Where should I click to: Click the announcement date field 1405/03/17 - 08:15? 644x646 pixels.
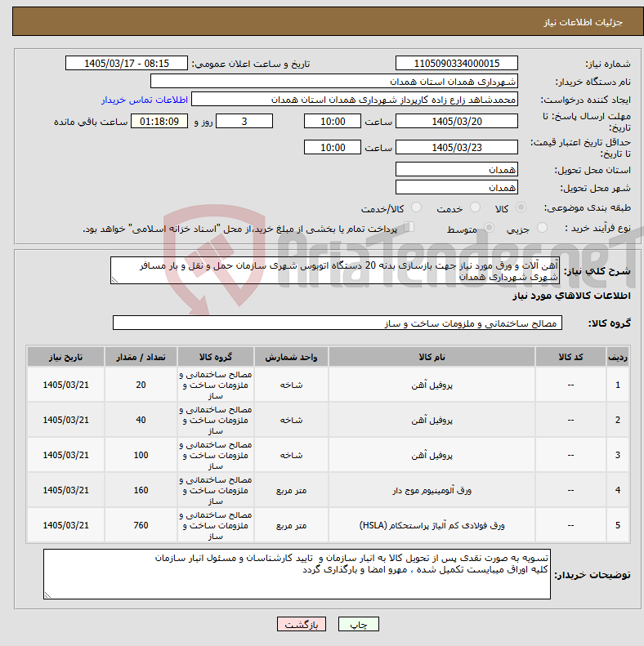pyautogui.click(x=127, y=64)
